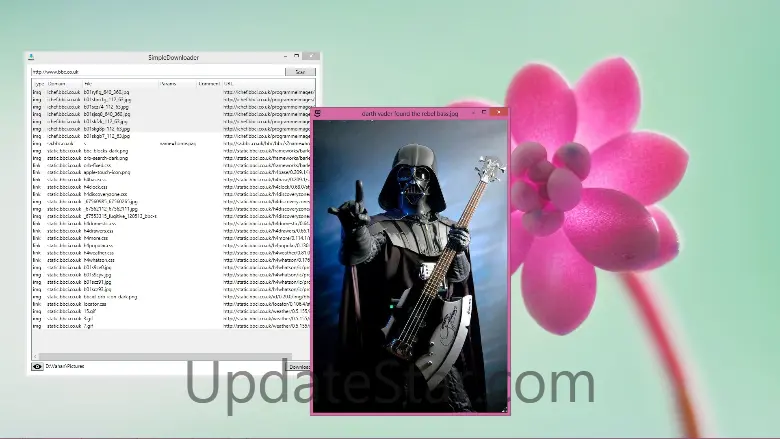The width and height of the screenshot is (780, 439).
Task: Sort list by the URL column header
Action: [268, 84]
